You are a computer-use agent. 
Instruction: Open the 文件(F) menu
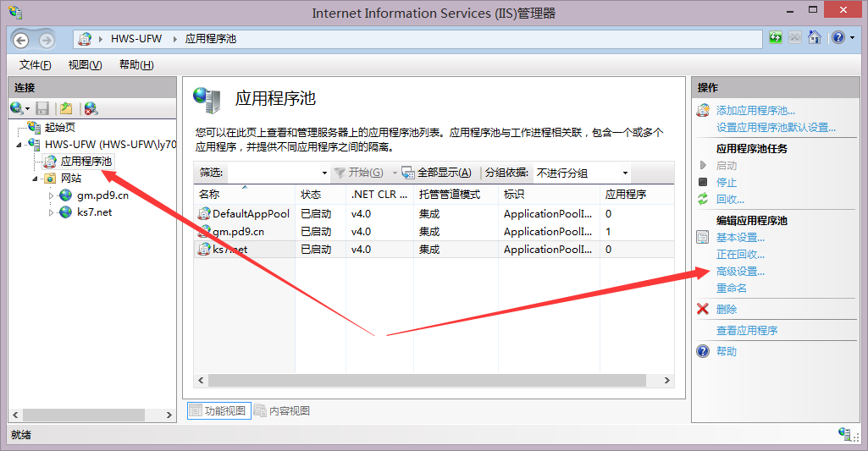click(x=35, y=65)
